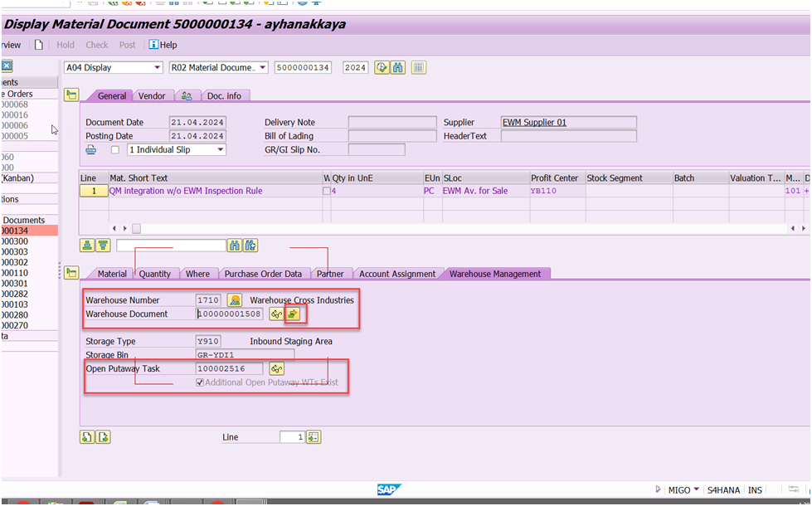
Task: Open the Purchase Order Data tab
Action: click(x=263, y=274)
